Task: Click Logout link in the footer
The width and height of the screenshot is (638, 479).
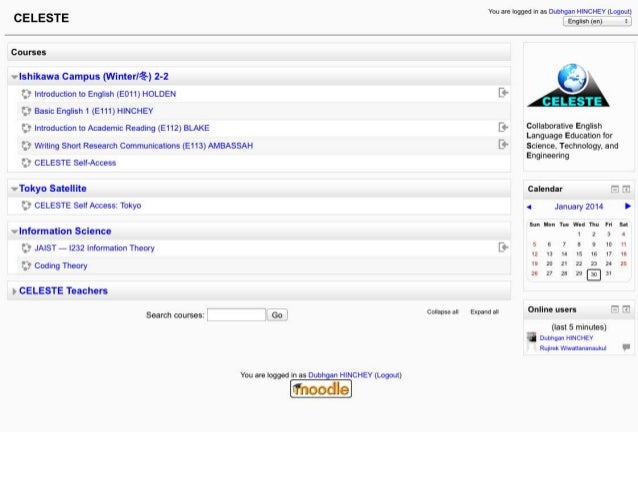Action: (388, 375)
